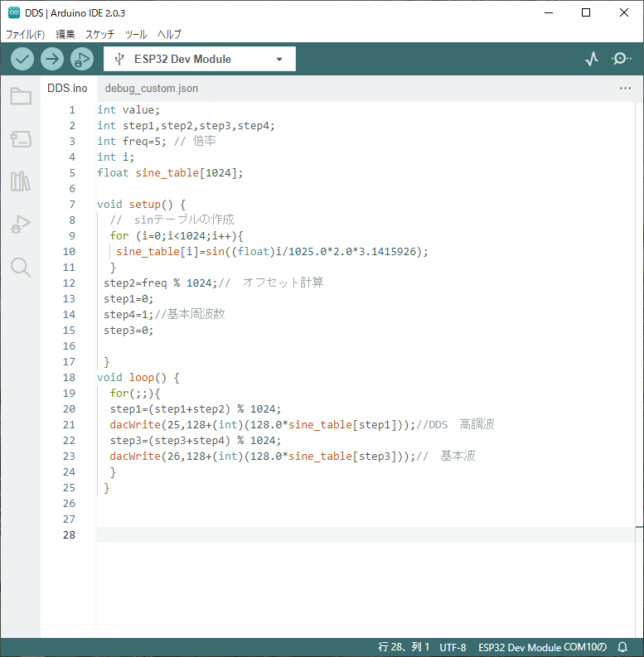Click the 'int step1,step2,step3,step4;' line
The width and height of the screenshot is (644, 657).
[x=186, y=126]
